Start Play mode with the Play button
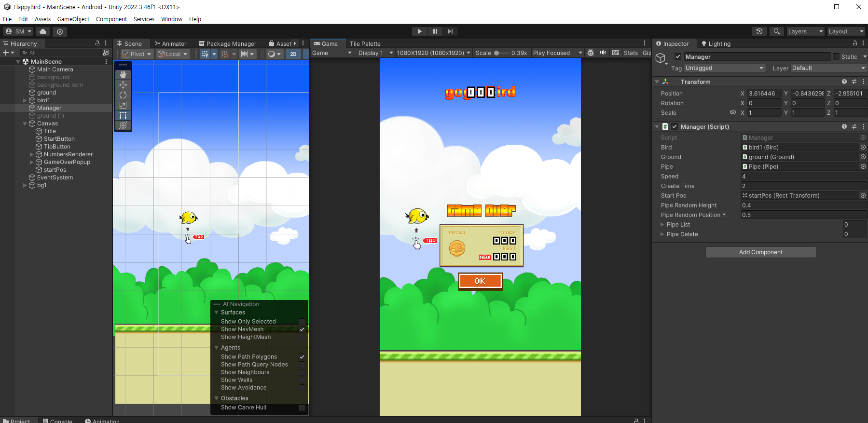Image resolution: width=868 pixels, height=423 pixels. point(419,31)
